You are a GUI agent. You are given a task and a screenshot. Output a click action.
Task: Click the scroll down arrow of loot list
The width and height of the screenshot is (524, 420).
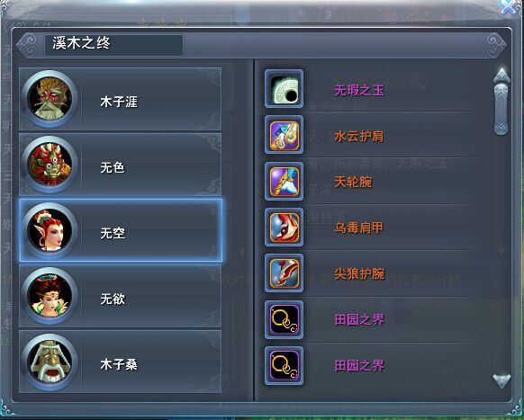point(501,381)
